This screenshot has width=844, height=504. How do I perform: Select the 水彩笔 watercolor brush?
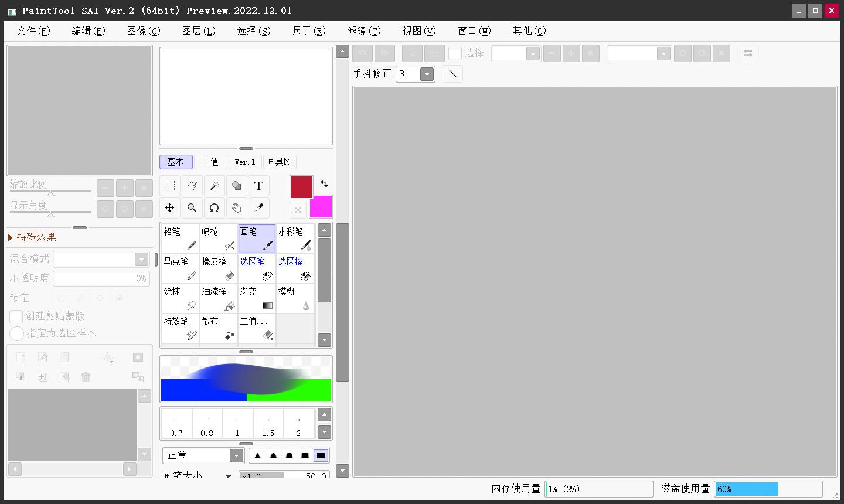pos(295,239)
